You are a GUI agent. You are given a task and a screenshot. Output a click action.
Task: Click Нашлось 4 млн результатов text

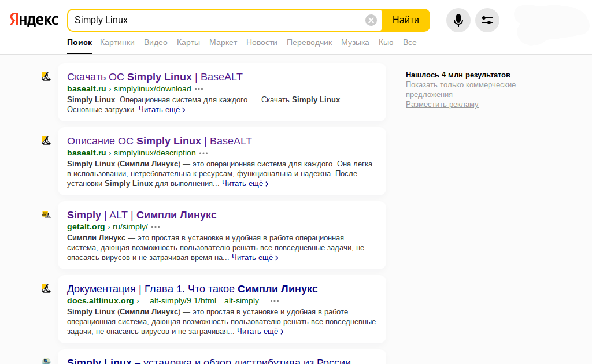tap(458, 75)
